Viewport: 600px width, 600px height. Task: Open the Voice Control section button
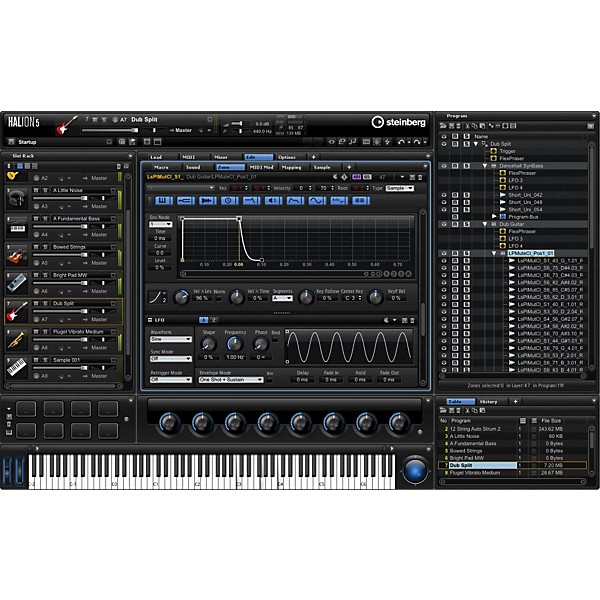click(x=164, y=200)
